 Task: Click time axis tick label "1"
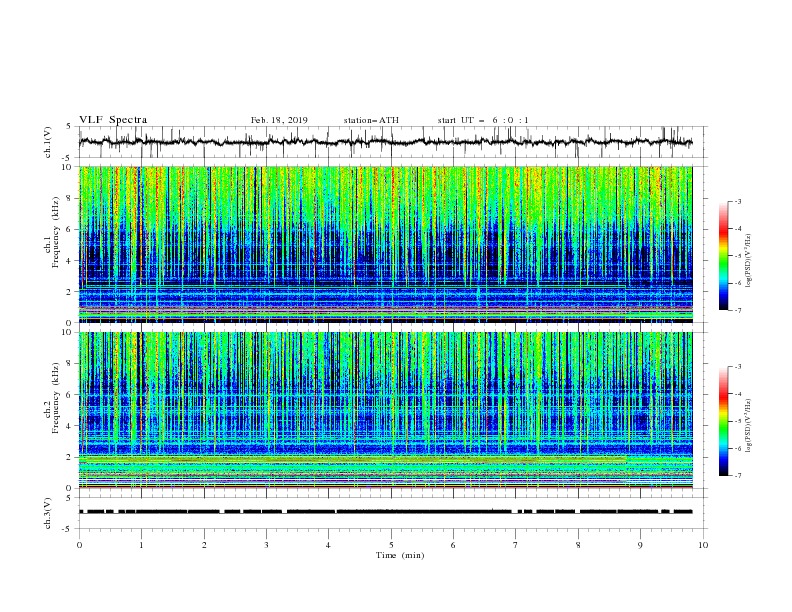click(x=141, y=545)
